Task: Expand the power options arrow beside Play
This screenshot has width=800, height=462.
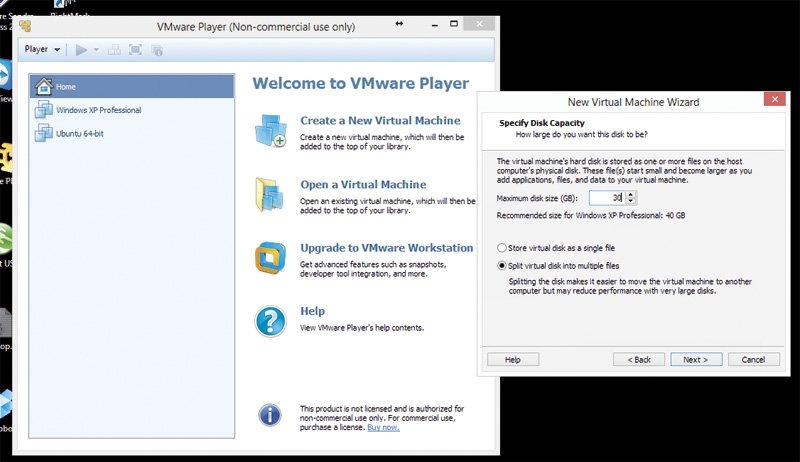Action: tap(96, 50)
